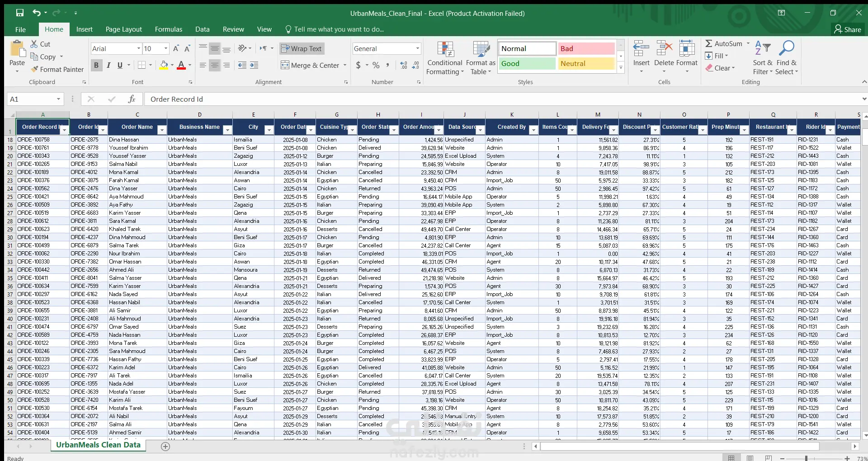Decrease font size with the smaller A

[x=188, y=48]
